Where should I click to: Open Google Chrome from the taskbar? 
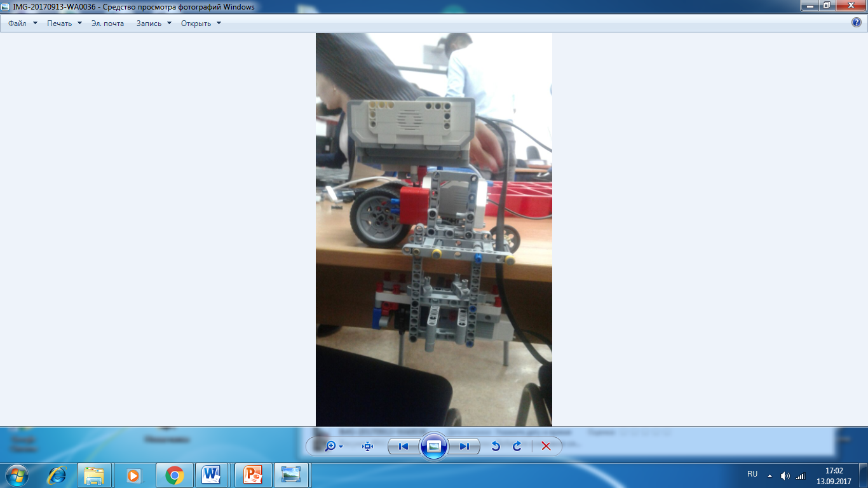pyautogui.click(x=174, y=475)
